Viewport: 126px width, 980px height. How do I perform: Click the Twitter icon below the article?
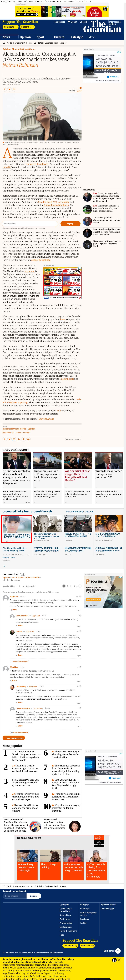pyautogui.click(x=9, y=439)
